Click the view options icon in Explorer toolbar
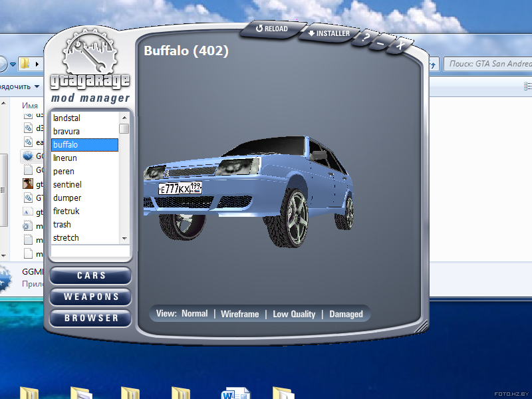The width and height of the screenshot is (532, 399). pyautogui.click(x=527, y=86)
